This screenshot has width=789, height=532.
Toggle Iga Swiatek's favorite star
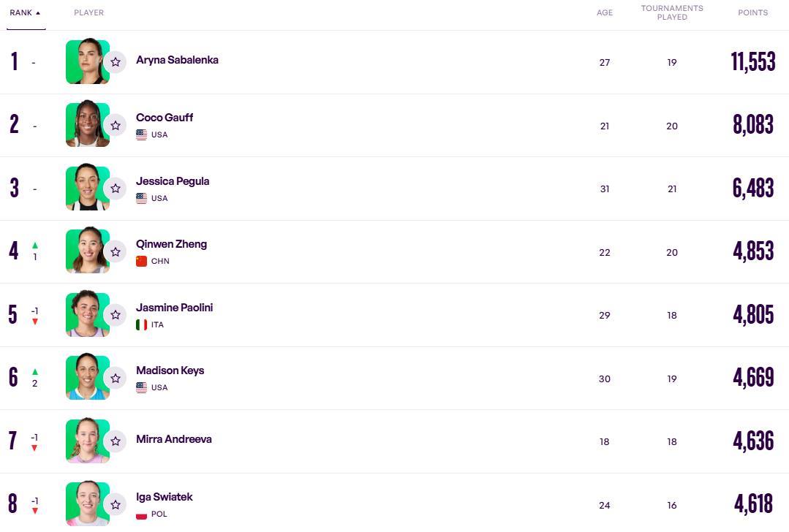click(x=115, y=505)
